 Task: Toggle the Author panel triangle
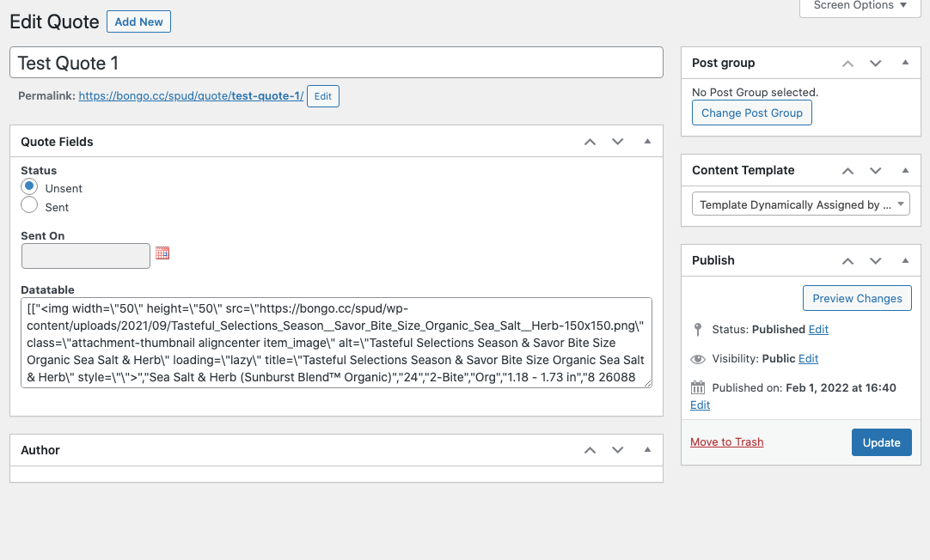(x=647, y=449)
